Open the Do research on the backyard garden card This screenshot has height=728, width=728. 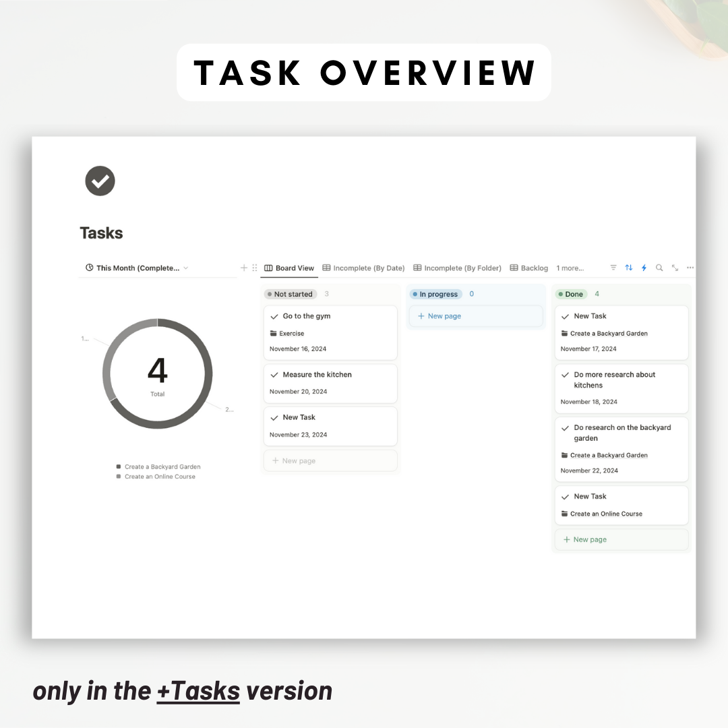[622, 433]
